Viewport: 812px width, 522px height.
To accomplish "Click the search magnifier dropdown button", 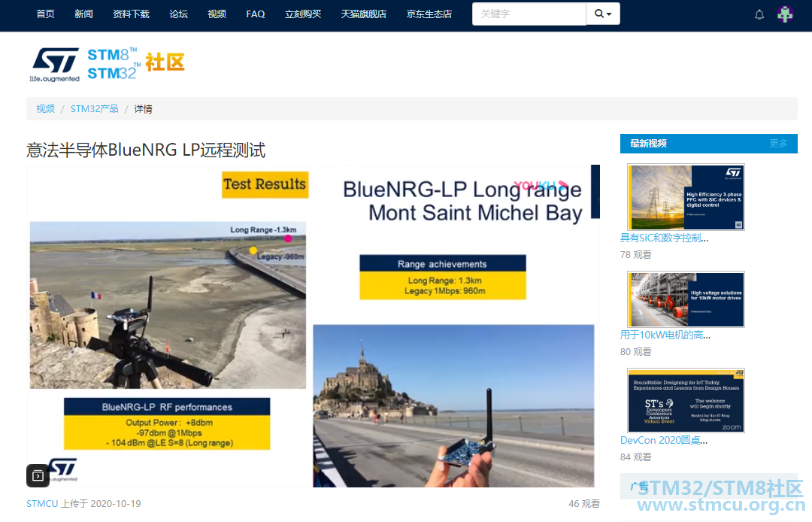I will coord(603,14).
